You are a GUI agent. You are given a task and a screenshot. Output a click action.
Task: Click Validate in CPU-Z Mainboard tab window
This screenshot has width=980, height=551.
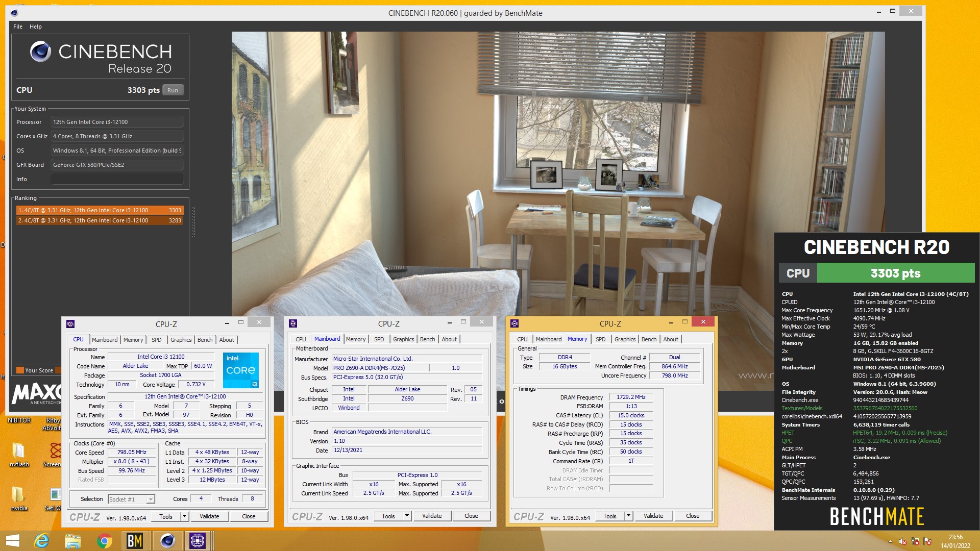[432, 516]
